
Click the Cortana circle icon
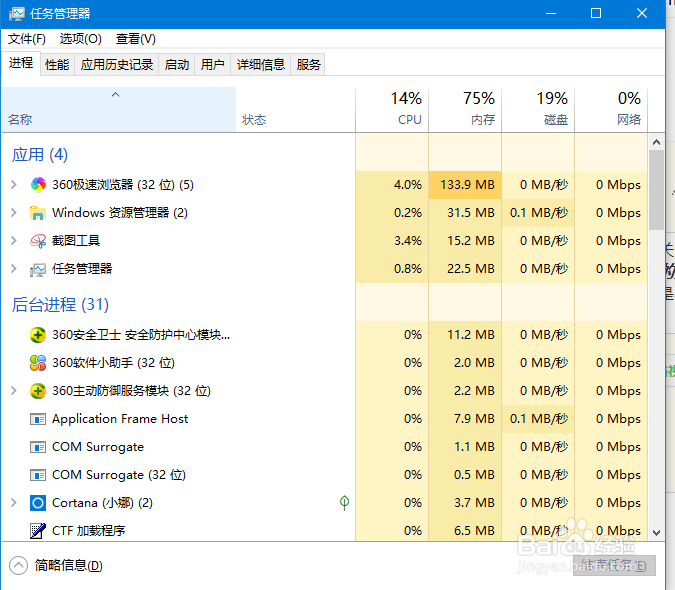(38, 503)
